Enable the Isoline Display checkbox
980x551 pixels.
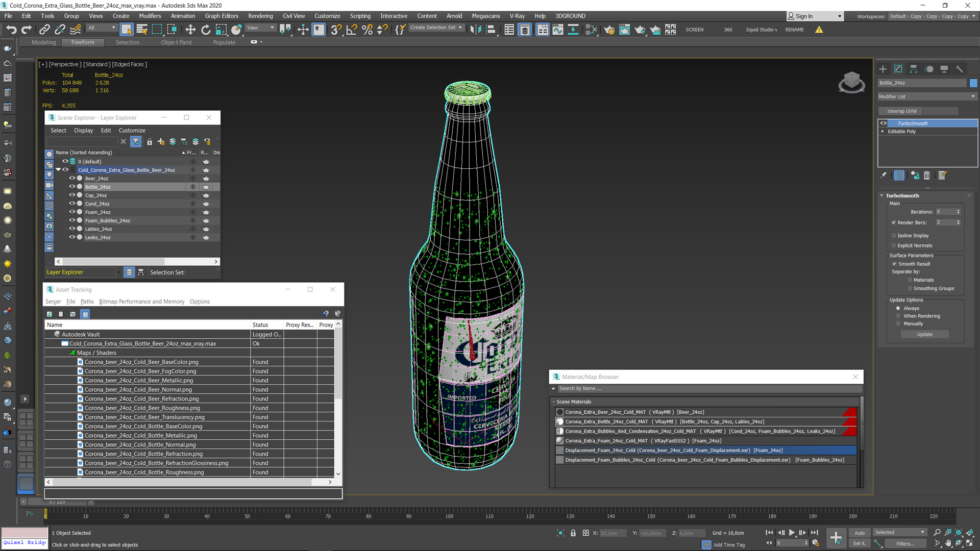coord(894,236)
